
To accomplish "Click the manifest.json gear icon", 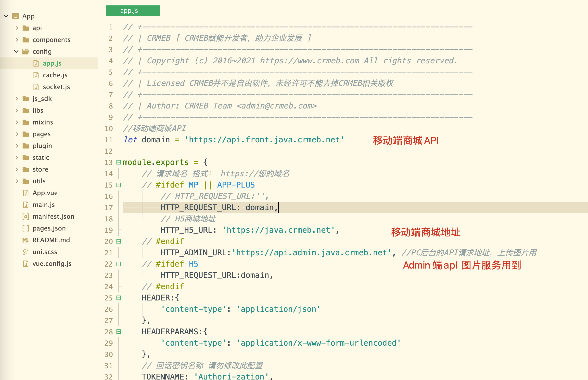I will point(26,217).
